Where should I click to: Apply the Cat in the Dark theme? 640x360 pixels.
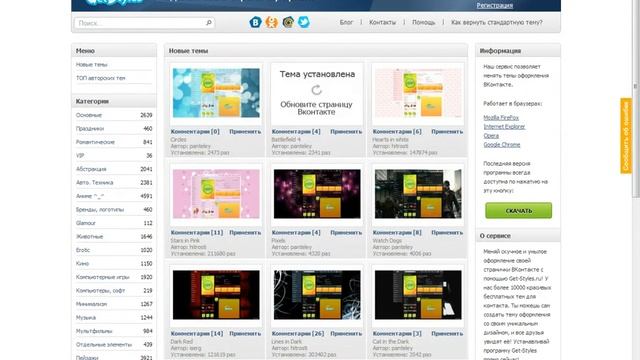tap(447, 333)
